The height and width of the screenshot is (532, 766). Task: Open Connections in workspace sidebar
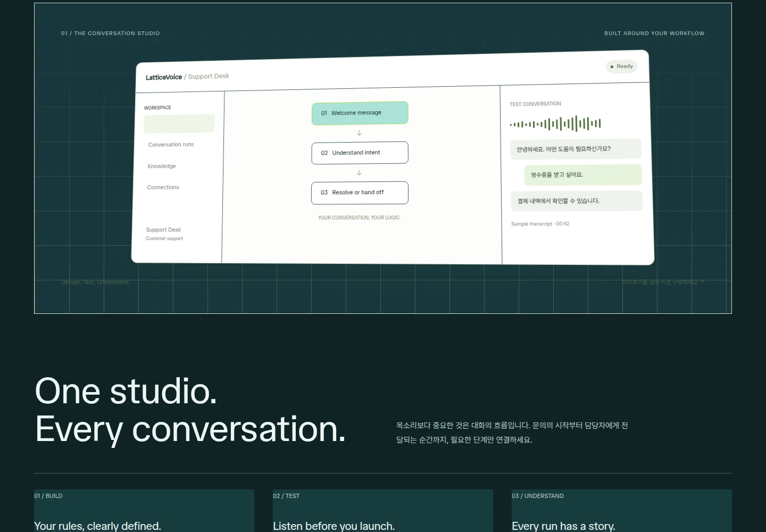coord(163,187)
